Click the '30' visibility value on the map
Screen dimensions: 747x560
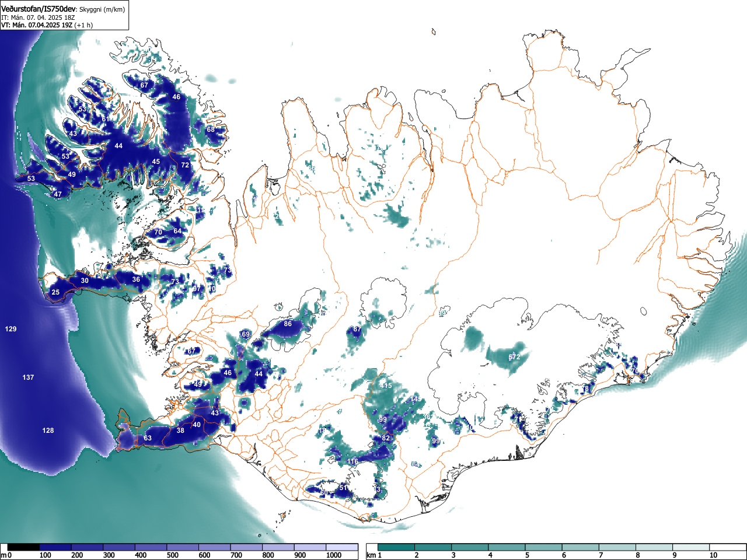[85, 281]
